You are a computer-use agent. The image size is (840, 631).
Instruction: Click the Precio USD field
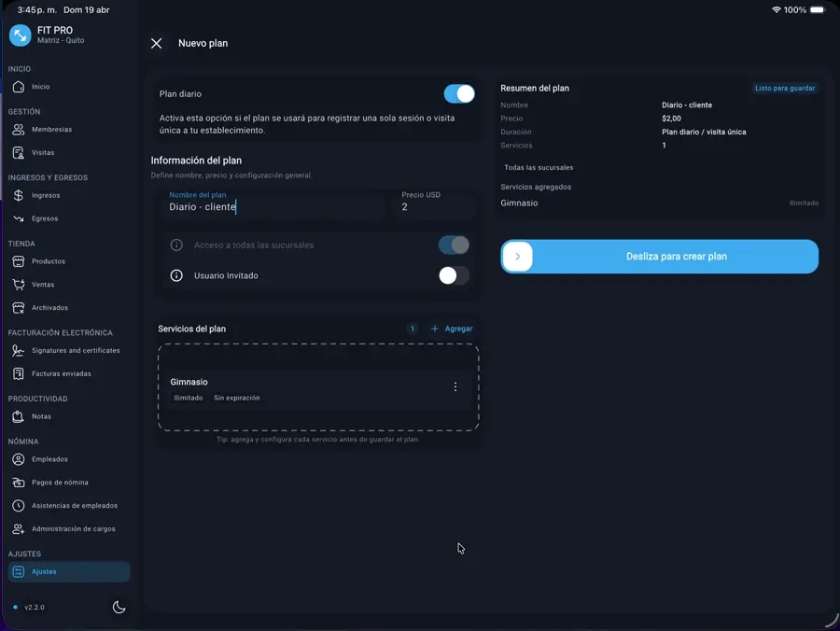click(x=435, y=207)
